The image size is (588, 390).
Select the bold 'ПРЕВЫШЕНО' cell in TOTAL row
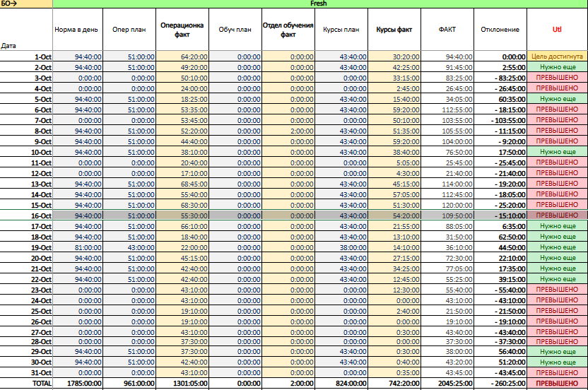(557, 383)
